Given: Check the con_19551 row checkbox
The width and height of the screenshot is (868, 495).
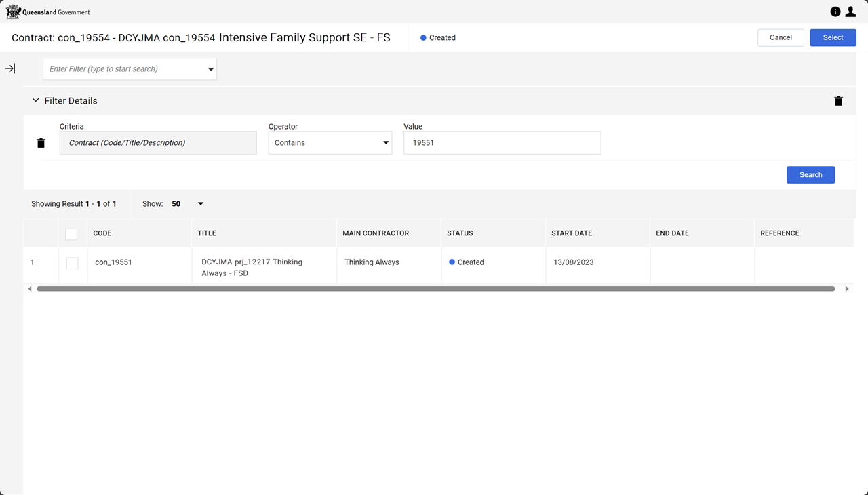Looking at the screenshot, I should pyautogui.click(x=72, y=263).
